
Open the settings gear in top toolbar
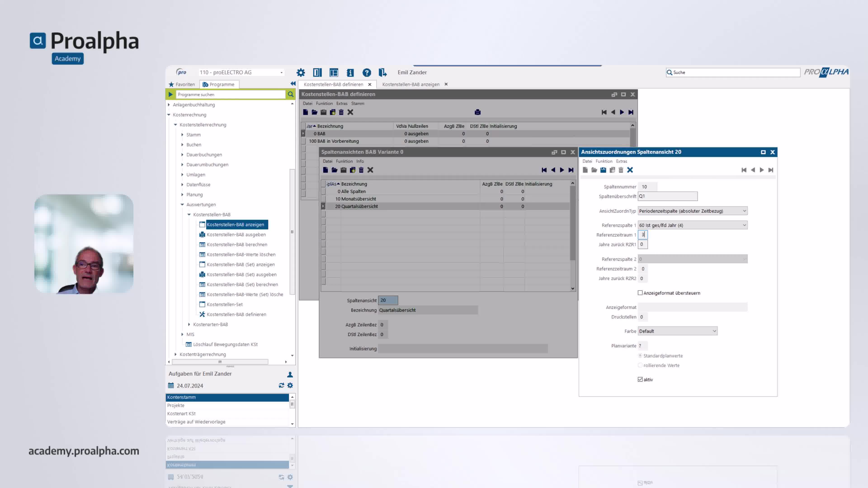click(x=301, y=72)
